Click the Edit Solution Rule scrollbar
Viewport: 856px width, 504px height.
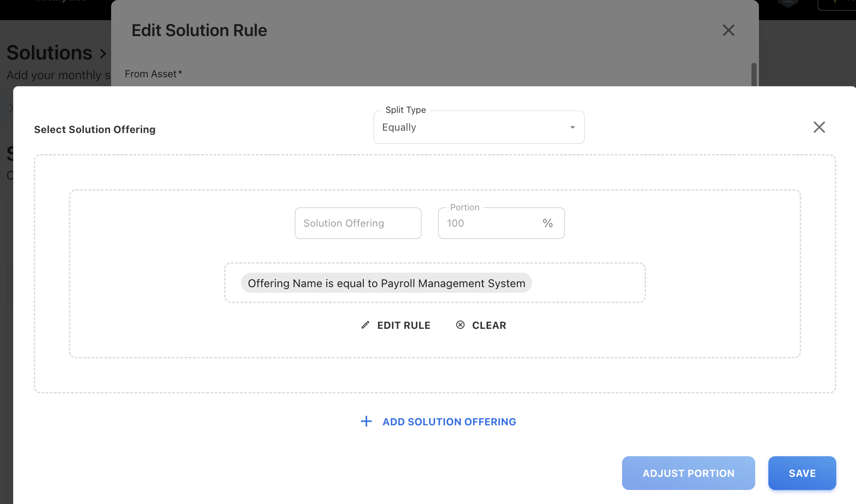[754, 74]
